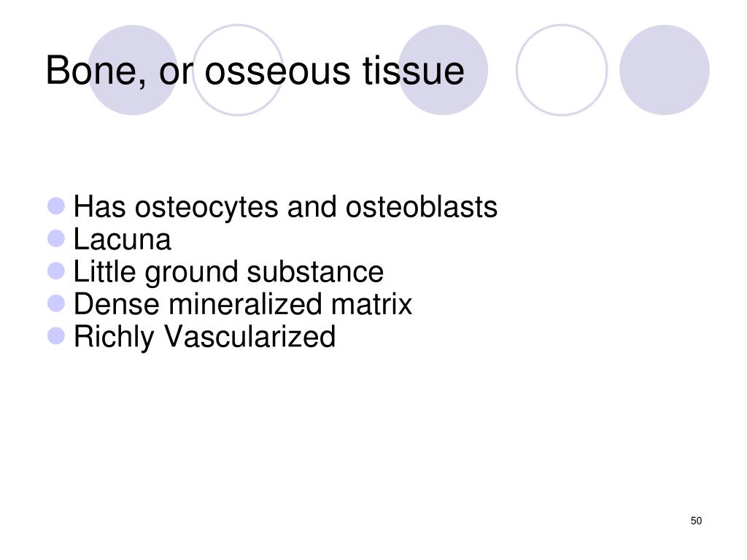
Task: Click the word 'osteoblasts' in the first bullet
Action: click(x=421, y=206)
